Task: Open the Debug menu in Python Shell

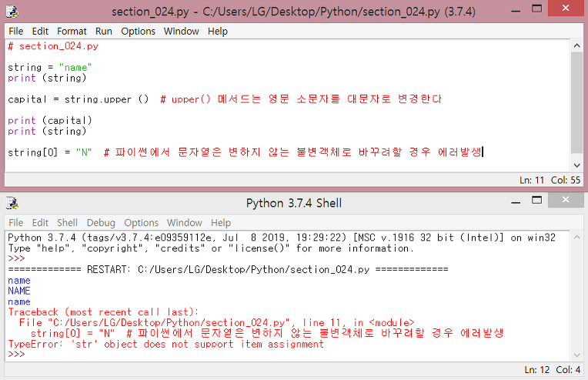Action: (x=101, y=222)
